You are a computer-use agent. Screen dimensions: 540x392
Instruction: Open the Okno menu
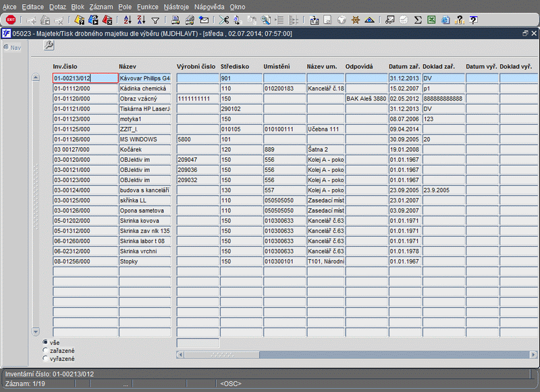point(238,7)
